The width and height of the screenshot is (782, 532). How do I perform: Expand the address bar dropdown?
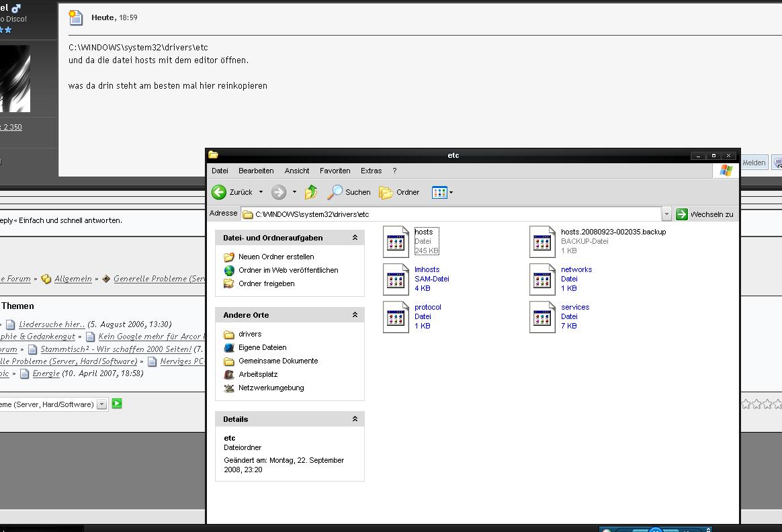[x=666, y=214]
